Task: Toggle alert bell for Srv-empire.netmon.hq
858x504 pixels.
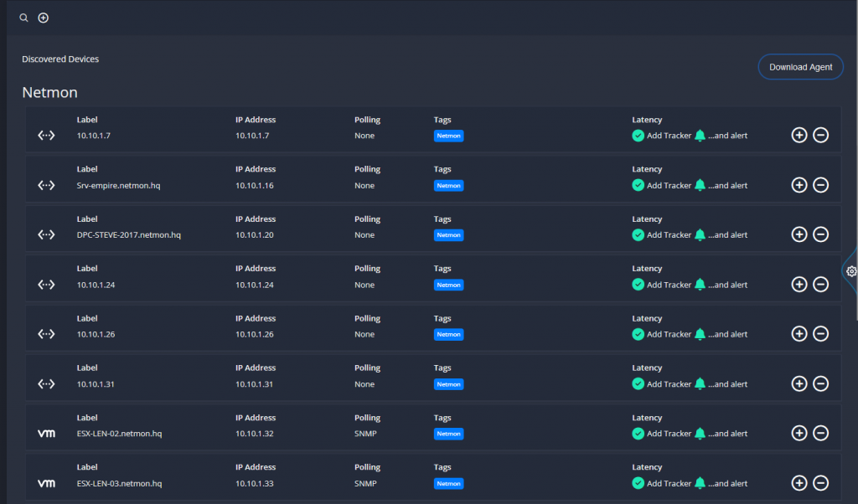Action: click(700, 185)
